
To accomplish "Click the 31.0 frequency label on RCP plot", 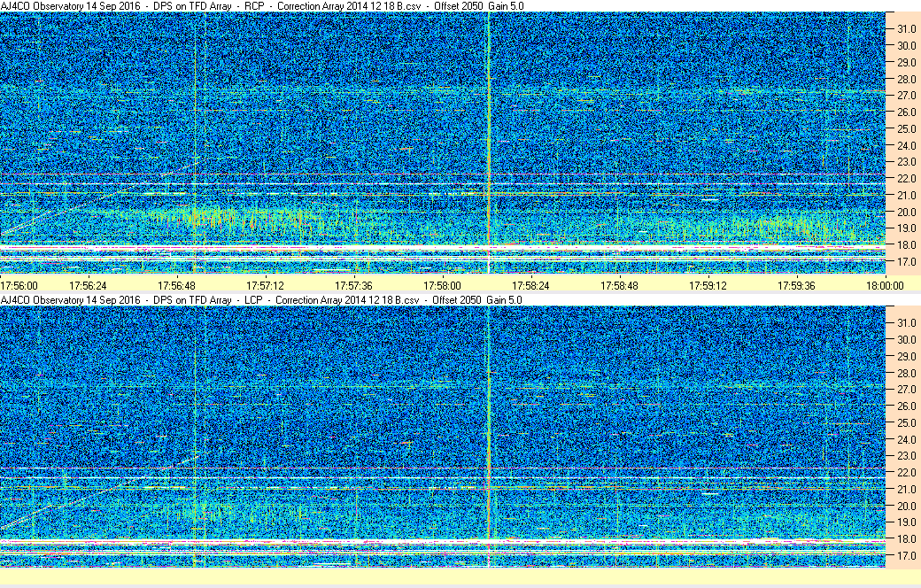I will (906, 29).
